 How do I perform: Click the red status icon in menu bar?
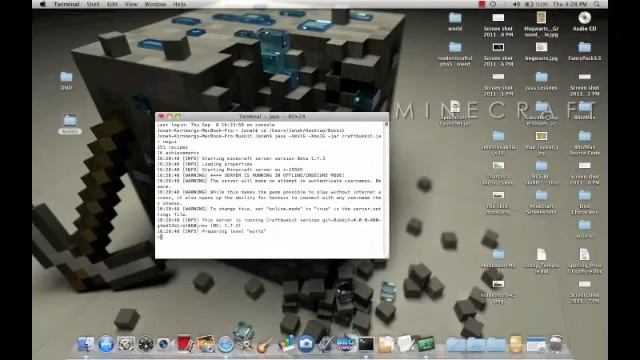(482, 4)
